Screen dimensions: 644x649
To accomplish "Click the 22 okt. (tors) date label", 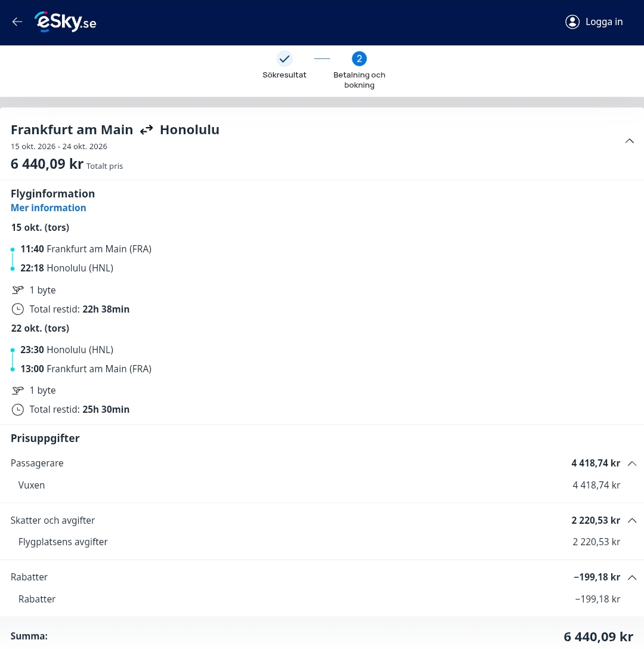I will point(40,328).
